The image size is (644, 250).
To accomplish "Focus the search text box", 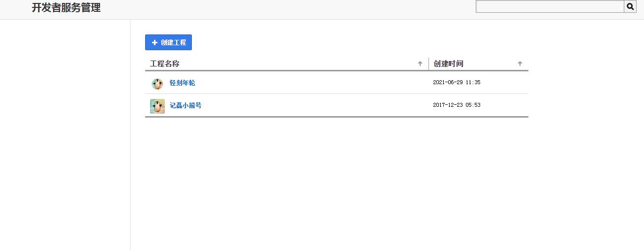I will (550, 7).
